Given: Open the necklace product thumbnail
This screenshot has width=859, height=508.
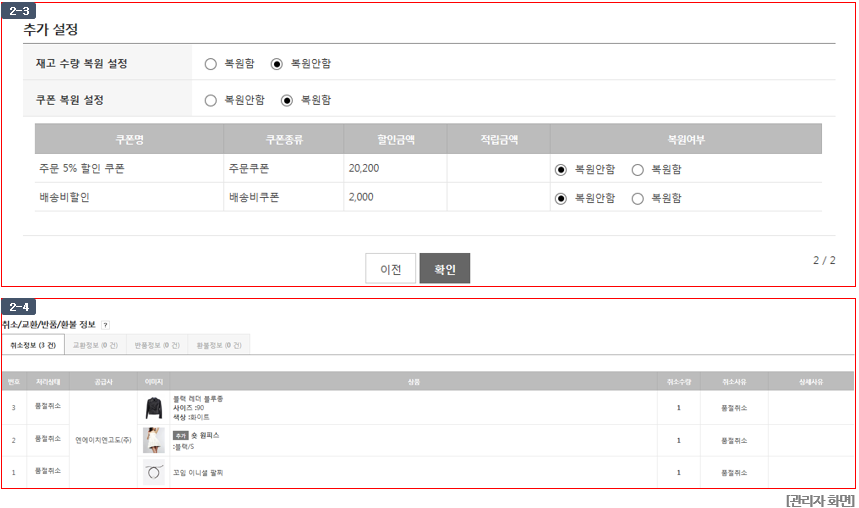Looking at the screenshot, I should (x=154, y=472).
